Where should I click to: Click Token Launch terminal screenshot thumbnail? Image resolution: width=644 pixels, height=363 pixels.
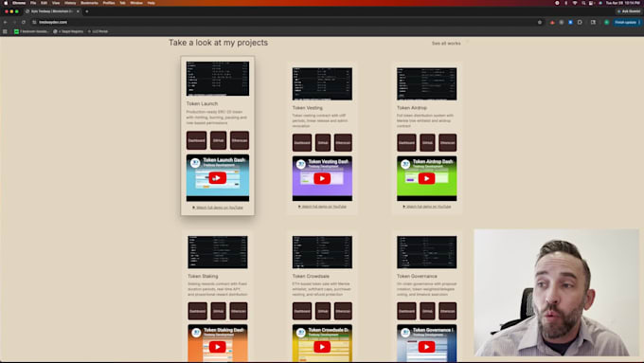click(218, 79)
